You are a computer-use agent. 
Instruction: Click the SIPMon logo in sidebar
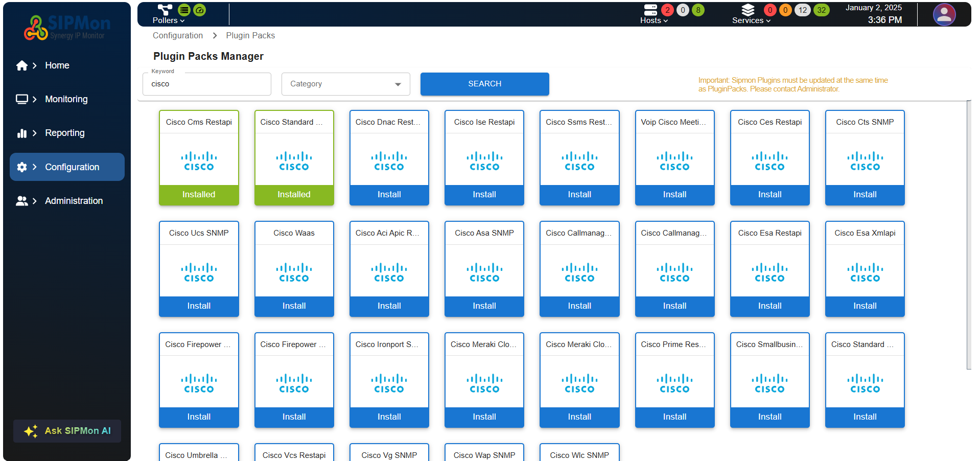coord(67,28)
